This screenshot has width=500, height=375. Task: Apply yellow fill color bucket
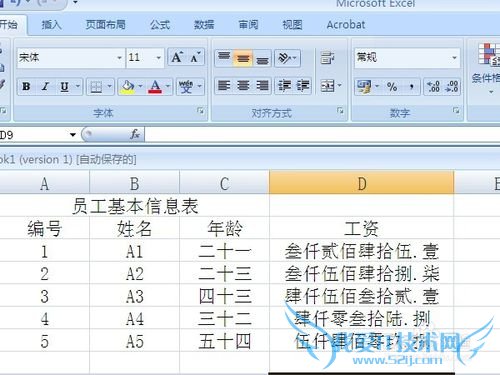coord(128,87)
